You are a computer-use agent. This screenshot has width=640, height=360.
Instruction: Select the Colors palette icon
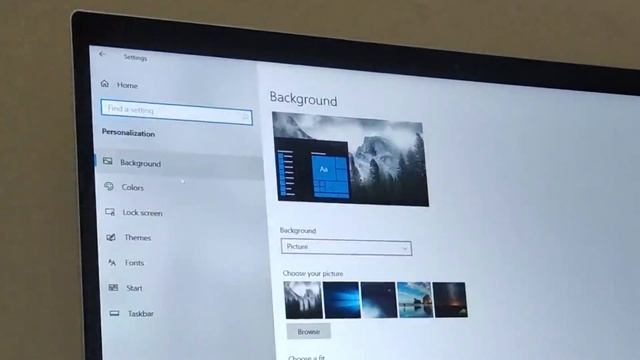(109, 186)
